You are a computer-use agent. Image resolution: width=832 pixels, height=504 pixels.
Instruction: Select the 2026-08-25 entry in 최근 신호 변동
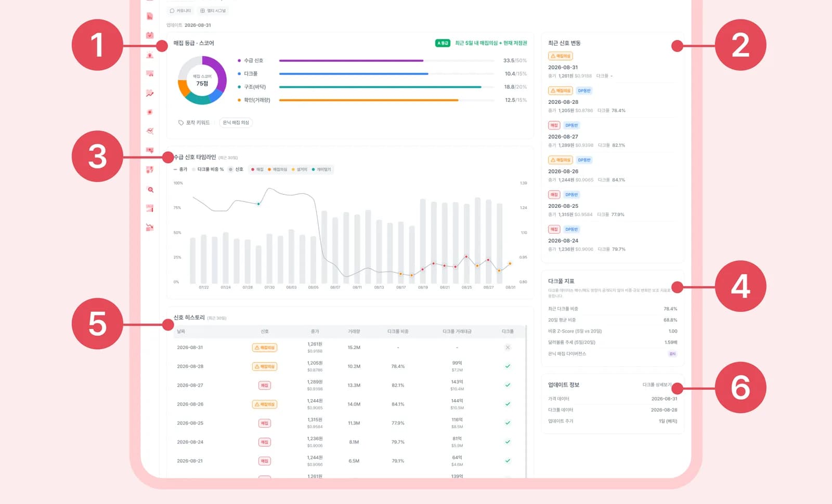(x=612, y=204)
